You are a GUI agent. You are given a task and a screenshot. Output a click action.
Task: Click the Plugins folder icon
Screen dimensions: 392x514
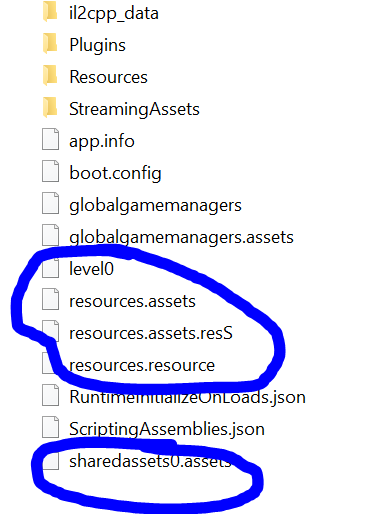coord(50,44)
